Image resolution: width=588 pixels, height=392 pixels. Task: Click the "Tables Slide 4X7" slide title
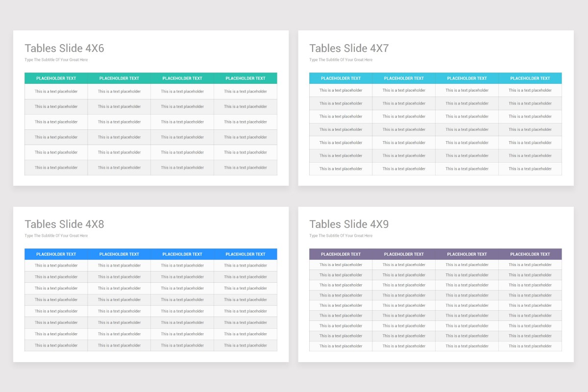tap(349, 48)
